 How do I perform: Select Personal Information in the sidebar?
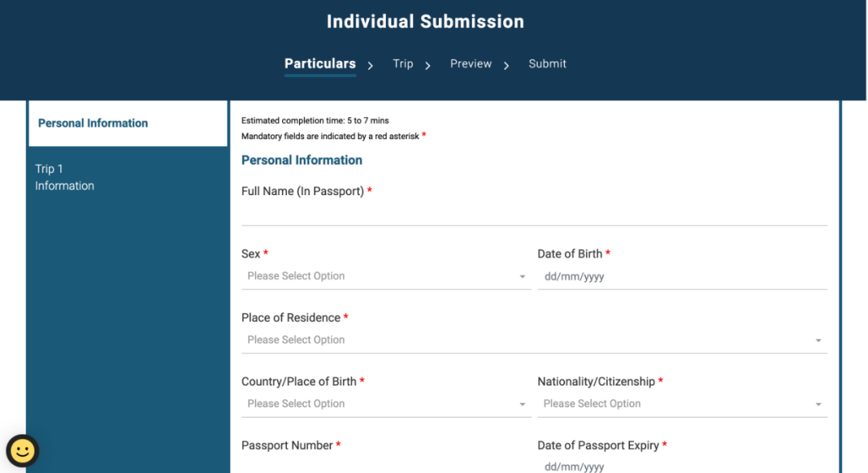tap(93, 123)
